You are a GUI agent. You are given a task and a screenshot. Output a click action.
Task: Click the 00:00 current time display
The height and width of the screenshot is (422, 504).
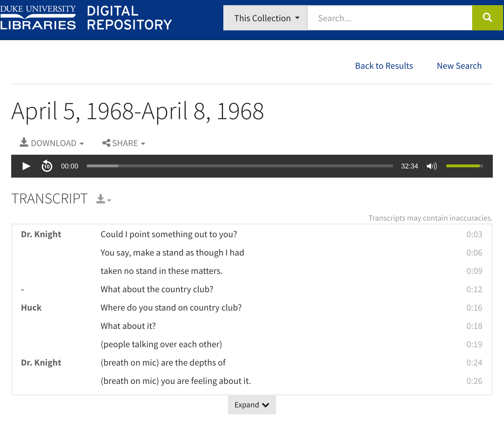point(69,166)
